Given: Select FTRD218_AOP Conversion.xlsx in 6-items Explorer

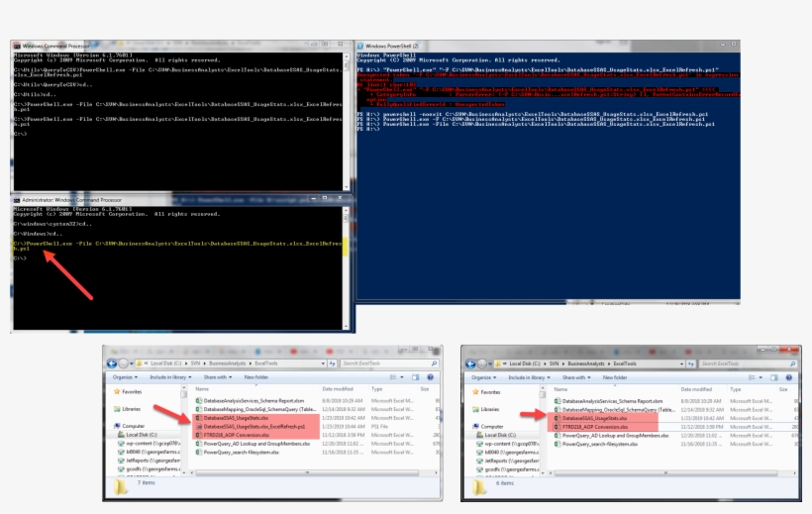Looking at the screenshot, I should (595, 427).
